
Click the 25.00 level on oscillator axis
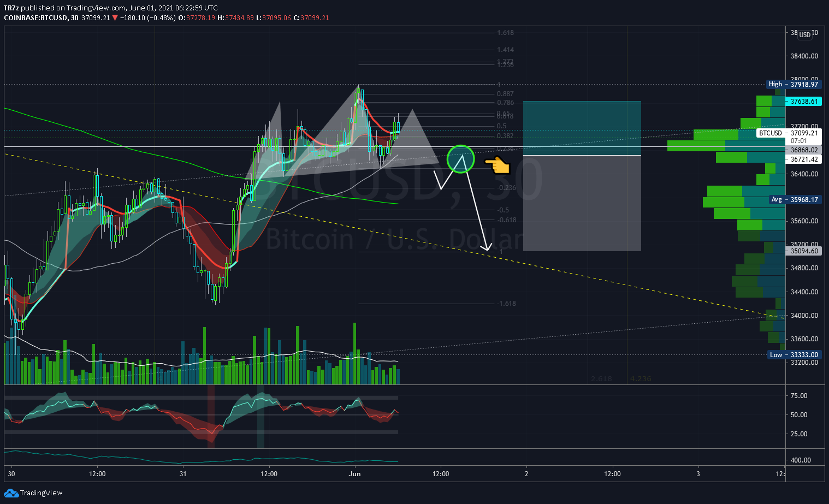pos(799,434)
